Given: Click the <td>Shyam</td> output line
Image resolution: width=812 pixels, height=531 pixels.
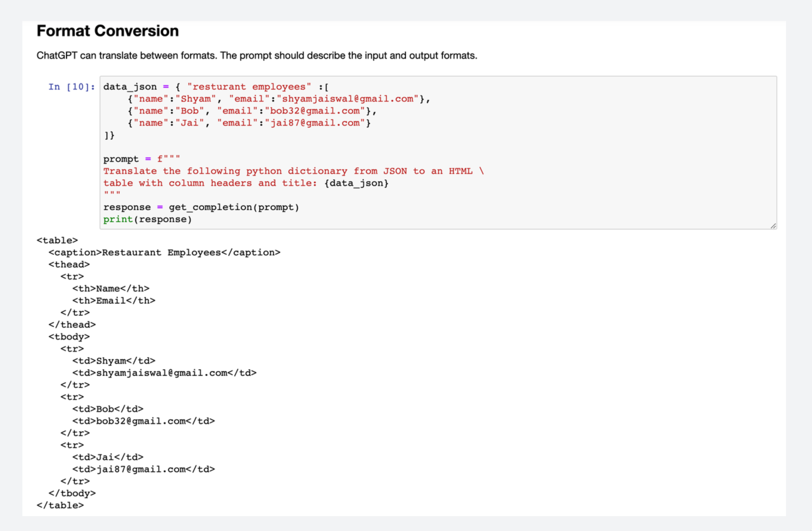Looking at the screenshot, I should (114, 361).
